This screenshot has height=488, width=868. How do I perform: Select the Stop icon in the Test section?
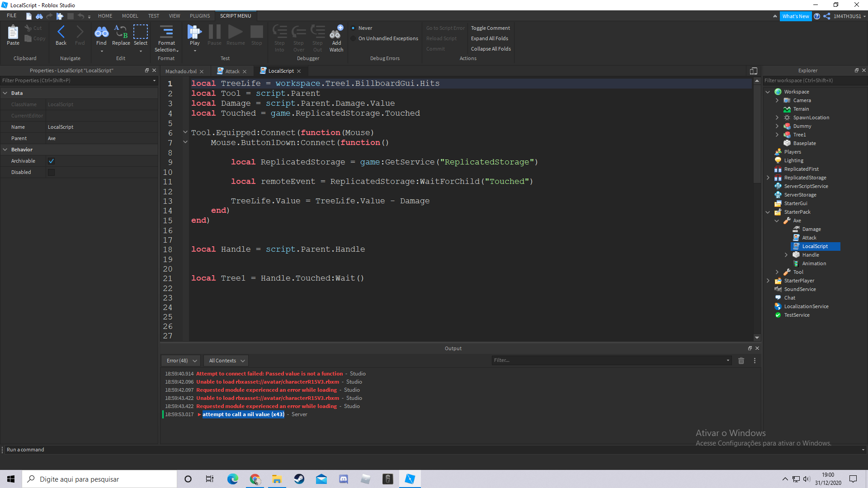256,32
